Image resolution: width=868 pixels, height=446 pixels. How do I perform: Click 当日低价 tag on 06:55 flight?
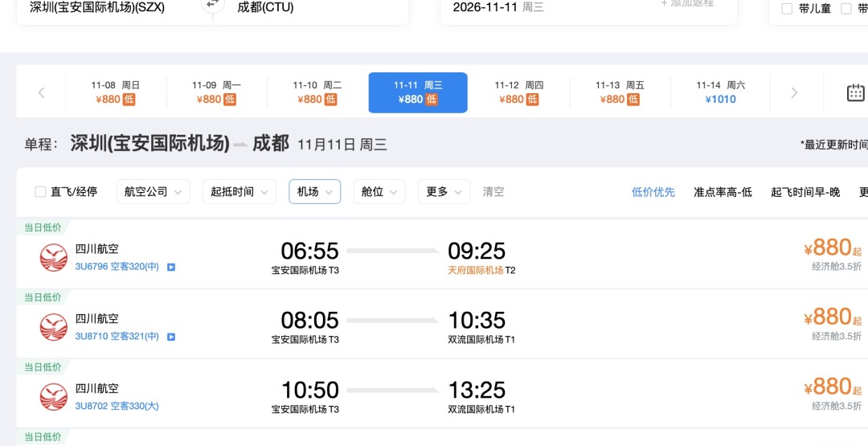[43, 227]
